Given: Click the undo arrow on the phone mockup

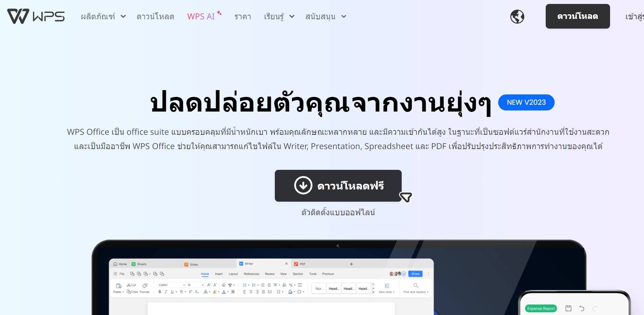Looking at the screenshot, I should coord(582,308).
